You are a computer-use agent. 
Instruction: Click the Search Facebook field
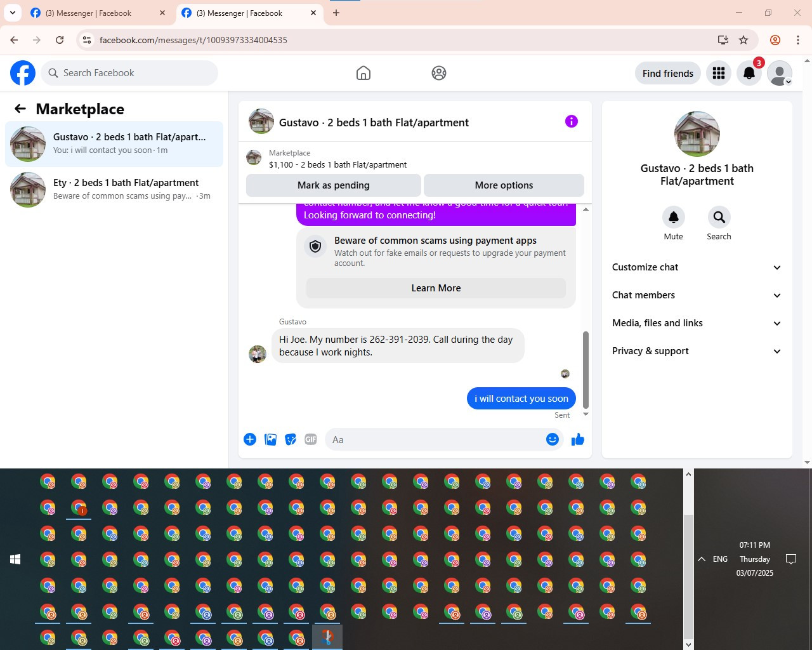[129, 73]
